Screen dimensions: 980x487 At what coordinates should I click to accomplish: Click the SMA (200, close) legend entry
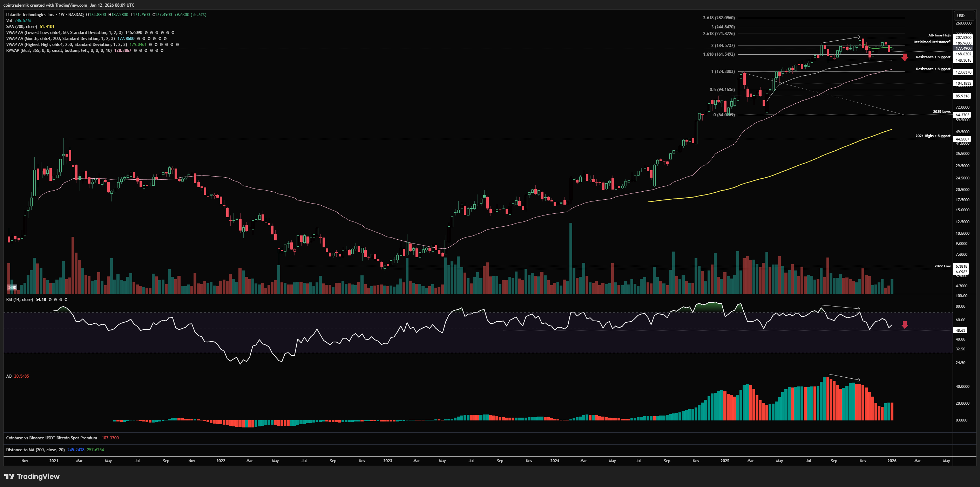tap(22, 27)
